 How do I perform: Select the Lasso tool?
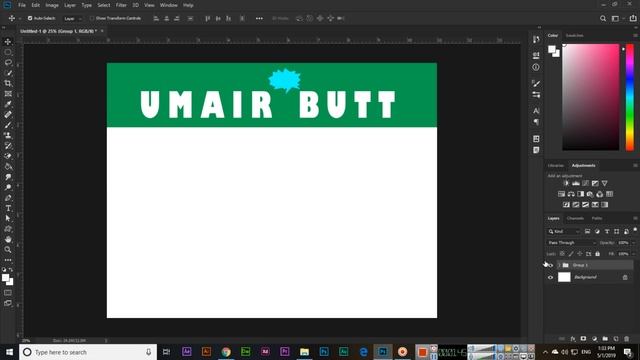point(8,62)
